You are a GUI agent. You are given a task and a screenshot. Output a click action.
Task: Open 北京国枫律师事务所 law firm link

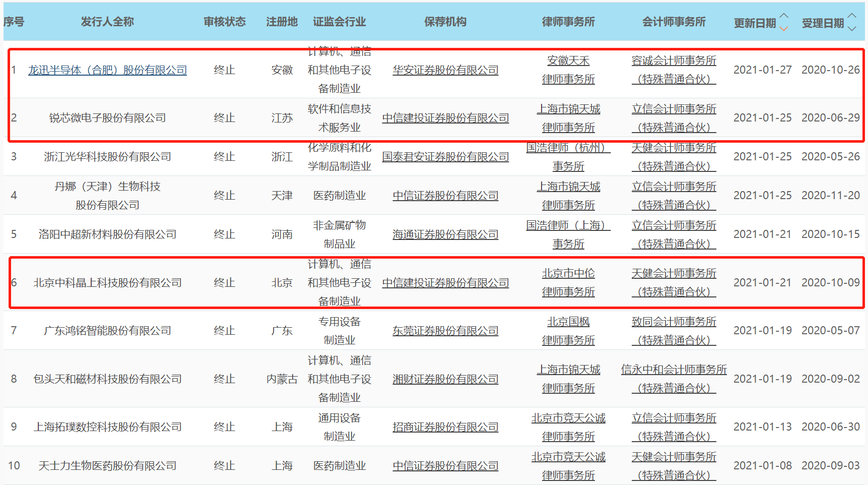point(568,331)
